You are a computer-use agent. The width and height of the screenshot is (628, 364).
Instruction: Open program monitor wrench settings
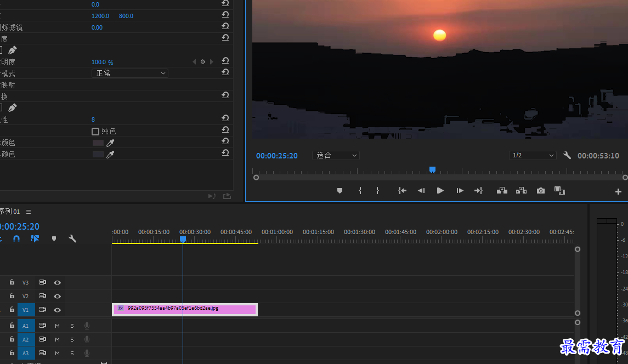[567, 155]
